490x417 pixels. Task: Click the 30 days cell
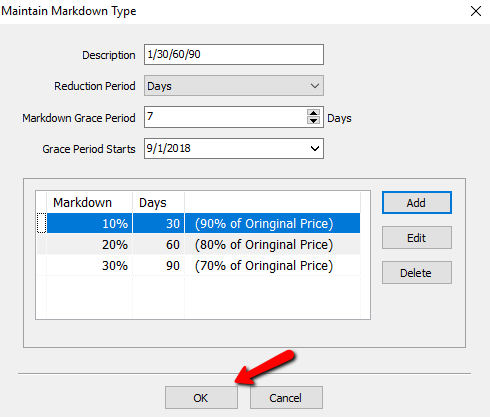[x=158, y=223]
